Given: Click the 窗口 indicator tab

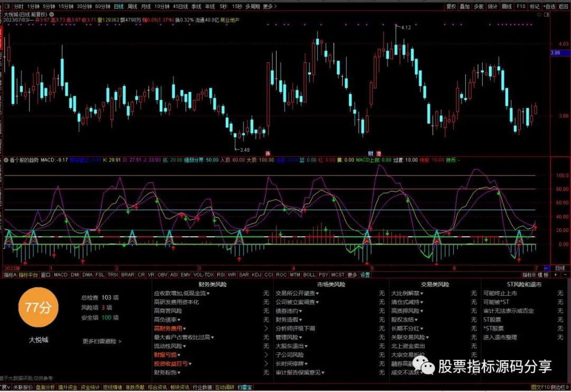Looking at the screenshot, I should (x=45, y=275).
